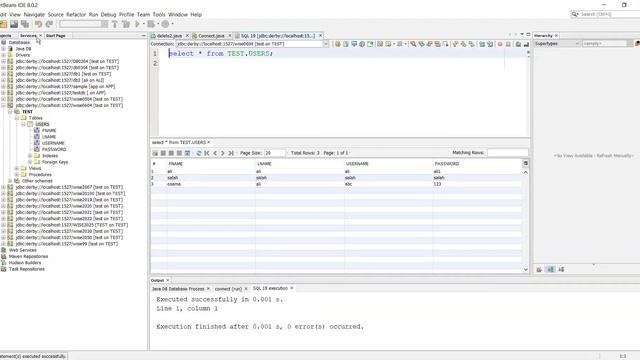This screenshot has height=360, width=640.
Task: Close the SQL 19 editor tab
Action: (320, 36)
